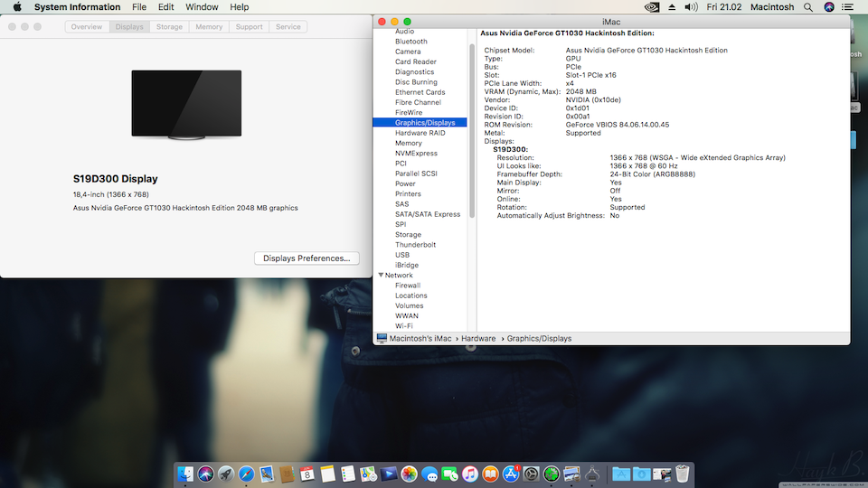Open System Preferences gear in Dock
Screen dimensions: 868x488
pos(531,474)
